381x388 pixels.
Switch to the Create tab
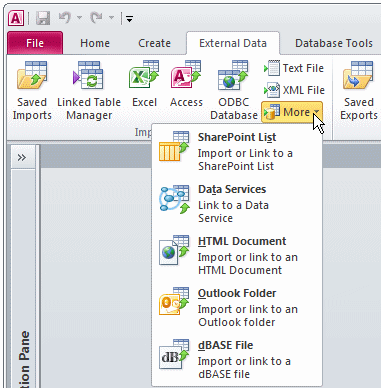click(154, 43)
